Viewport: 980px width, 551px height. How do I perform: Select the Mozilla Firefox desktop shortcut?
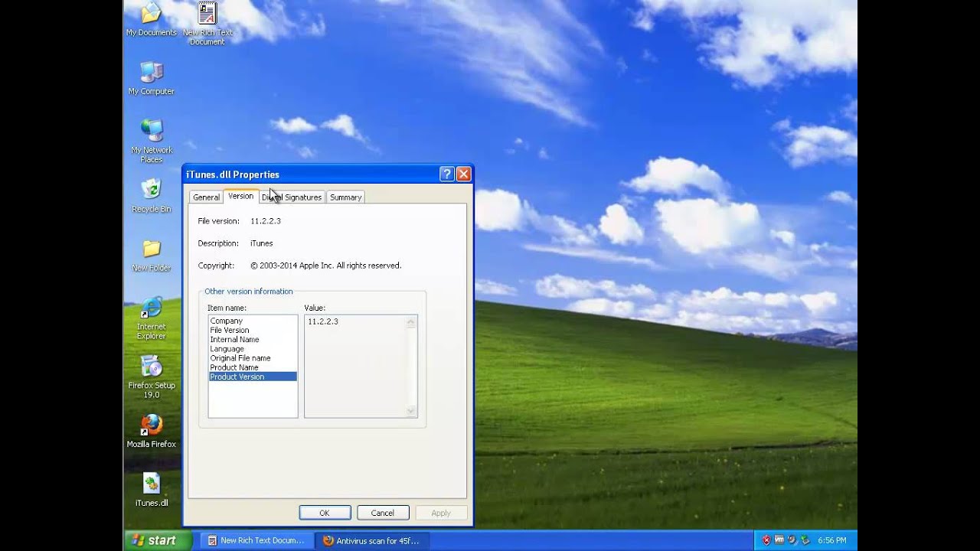[152, 431]
